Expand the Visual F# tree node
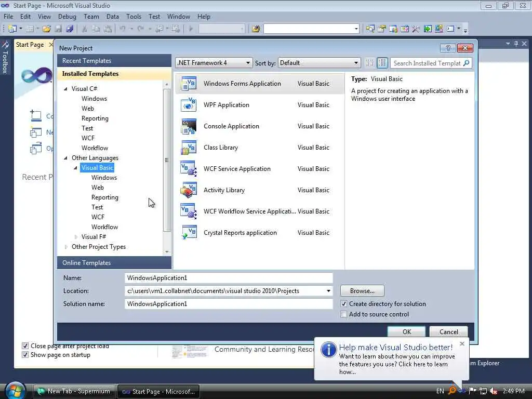The height and width of the screenshot is (399, 532). (76, 237)
